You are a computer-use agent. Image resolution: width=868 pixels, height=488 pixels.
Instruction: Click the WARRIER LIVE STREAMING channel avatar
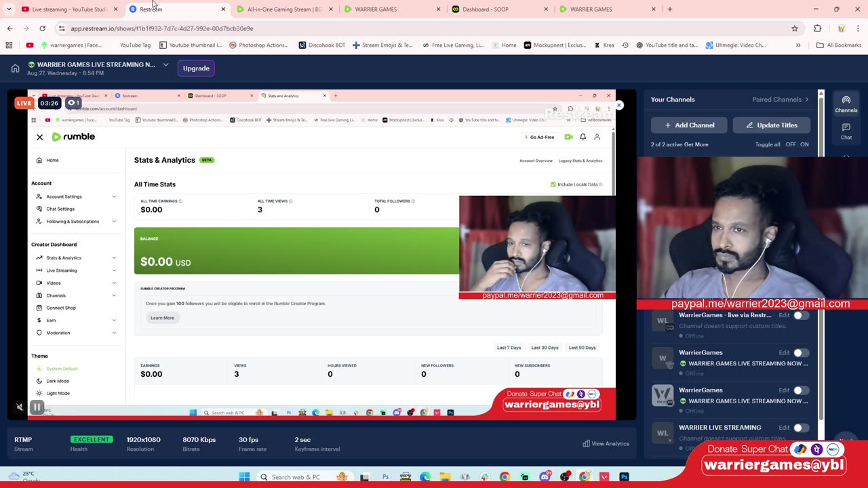663,432
